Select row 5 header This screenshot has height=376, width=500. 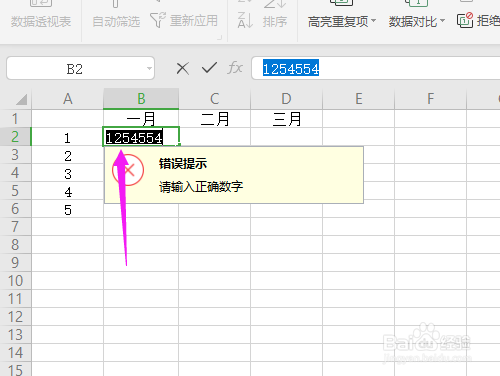[15, 191]
